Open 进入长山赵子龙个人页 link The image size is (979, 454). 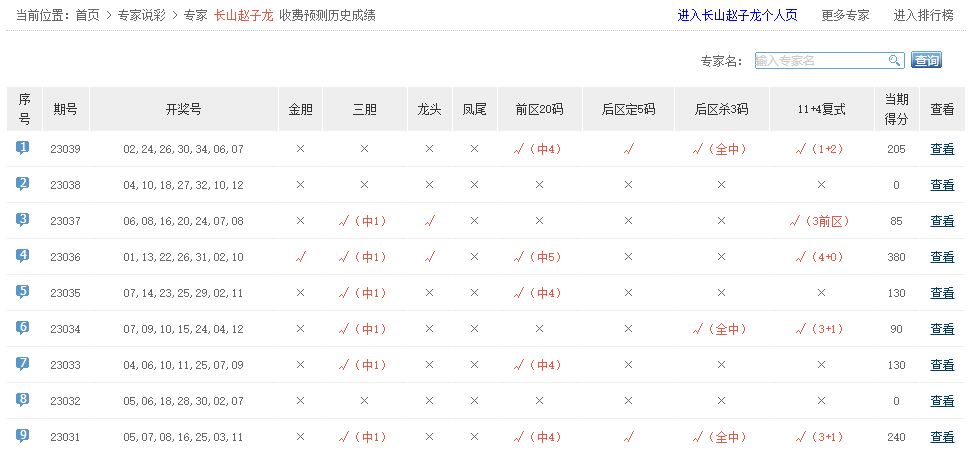(x=737, y=16)
